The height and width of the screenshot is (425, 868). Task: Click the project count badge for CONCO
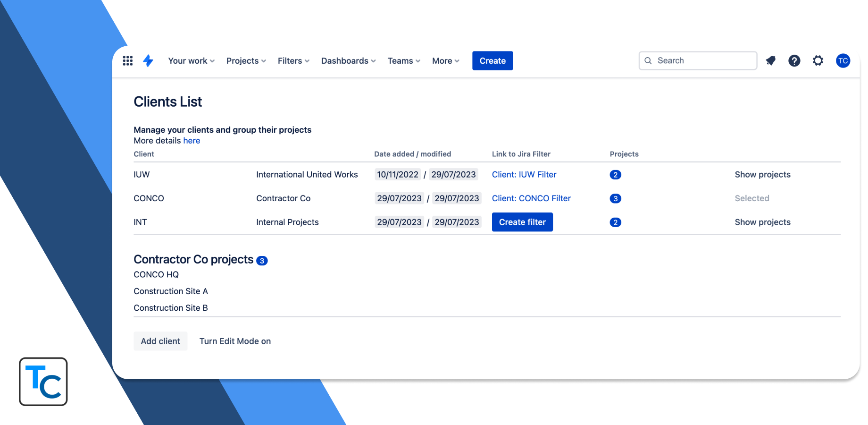point(615,198)
